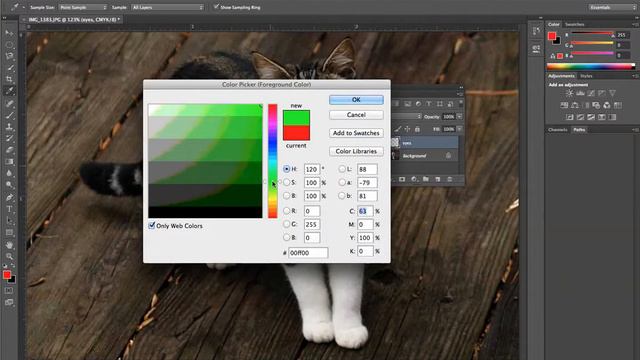Click the vertical hue slider strip
Viewport: 640px width, 360px height.
(x=273, y=161)
